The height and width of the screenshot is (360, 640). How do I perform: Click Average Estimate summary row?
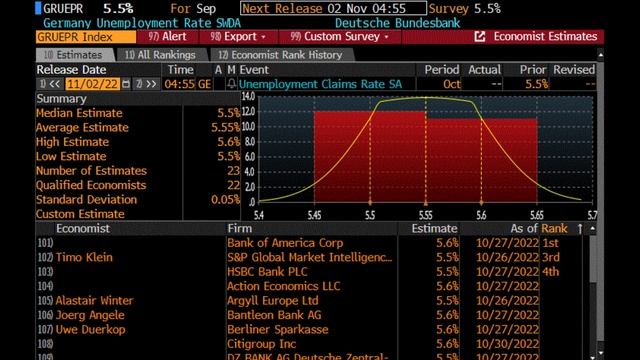coord(138,128)
